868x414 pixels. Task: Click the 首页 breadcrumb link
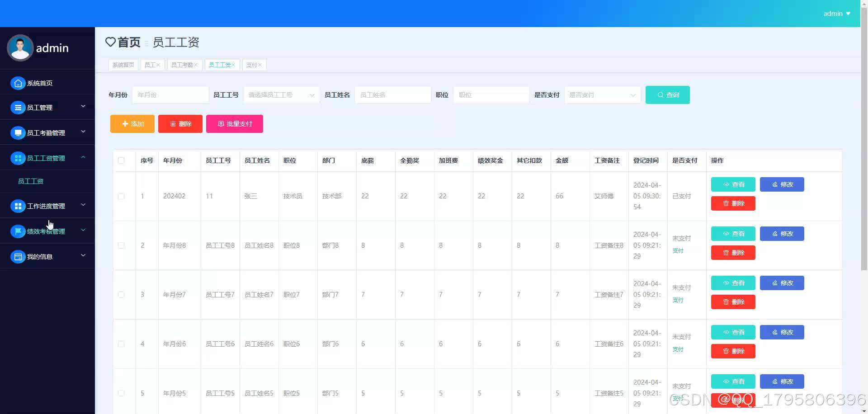pos(129,42)
